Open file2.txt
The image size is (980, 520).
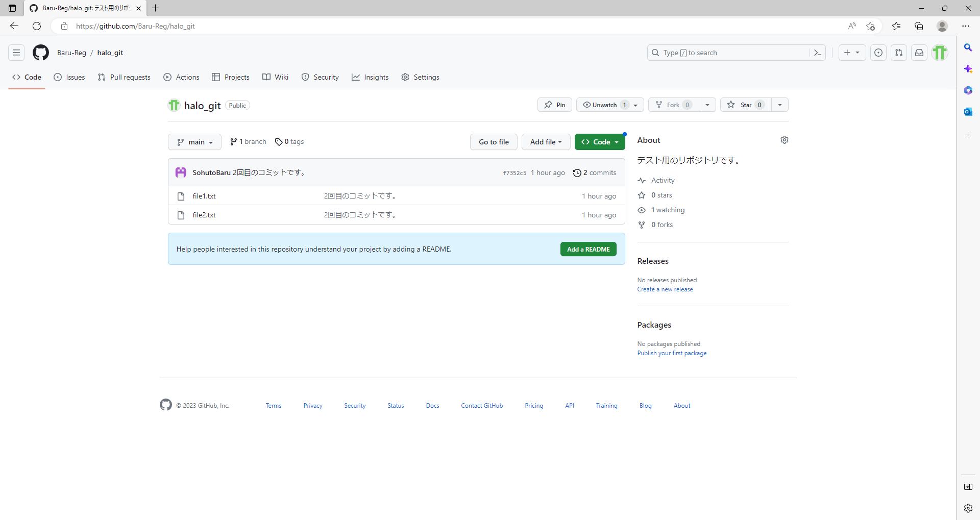[204, 215]
